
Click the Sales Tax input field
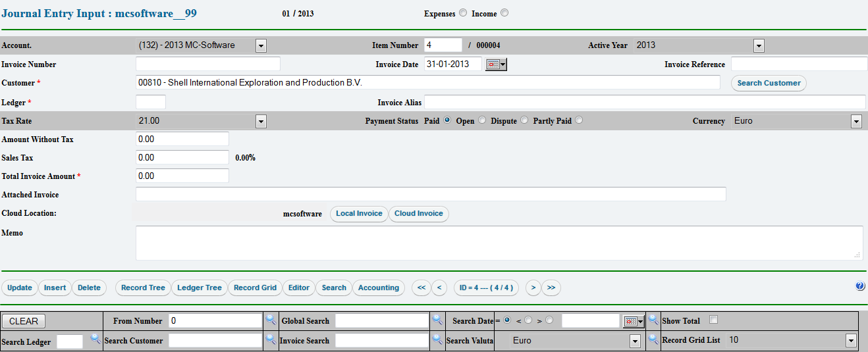tap(182, 157)
